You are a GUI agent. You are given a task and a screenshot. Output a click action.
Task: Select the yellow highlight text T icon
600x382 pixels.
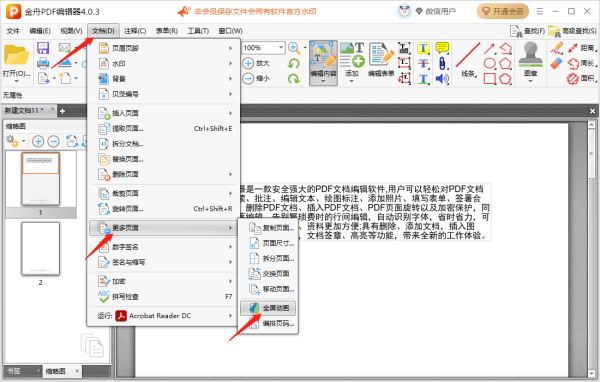tap(423, 48)
